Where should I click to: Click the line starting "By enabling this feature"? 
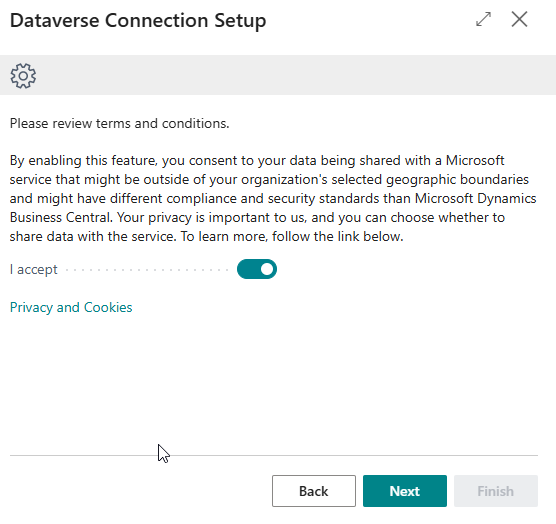tap(257, 161)
